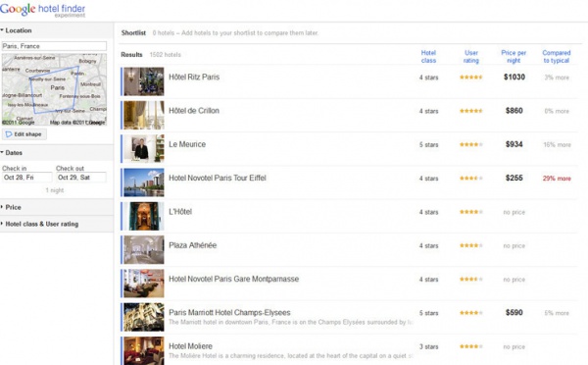The height and width of the screenshot is (365, 588).
Task: Click the Paris Marriott description text
Action: [291, 322]
